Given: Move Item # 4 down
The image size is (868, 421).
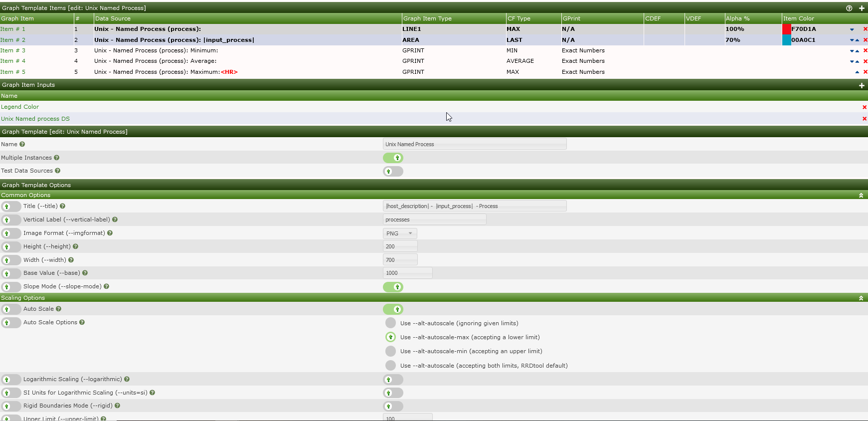Looking at the screenshot, I should [x=852, y=62].
